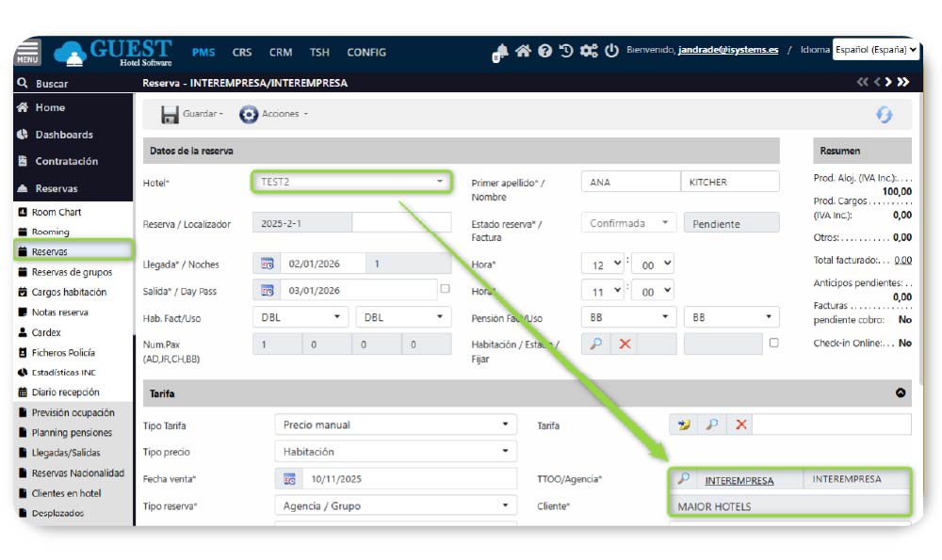
Task: Click the power logout icon
Action: coord(611,51)
